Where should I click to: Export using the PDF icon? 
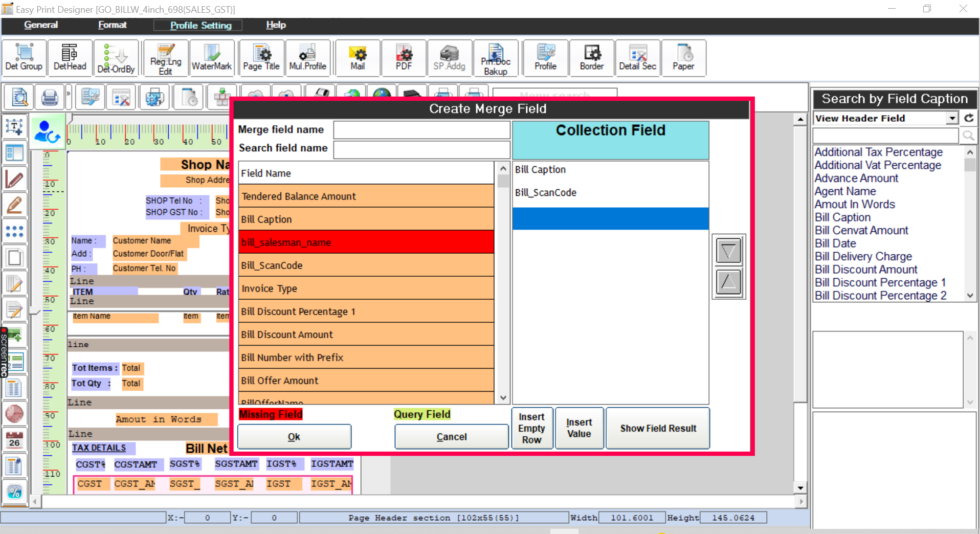click(x=404, y=57)
